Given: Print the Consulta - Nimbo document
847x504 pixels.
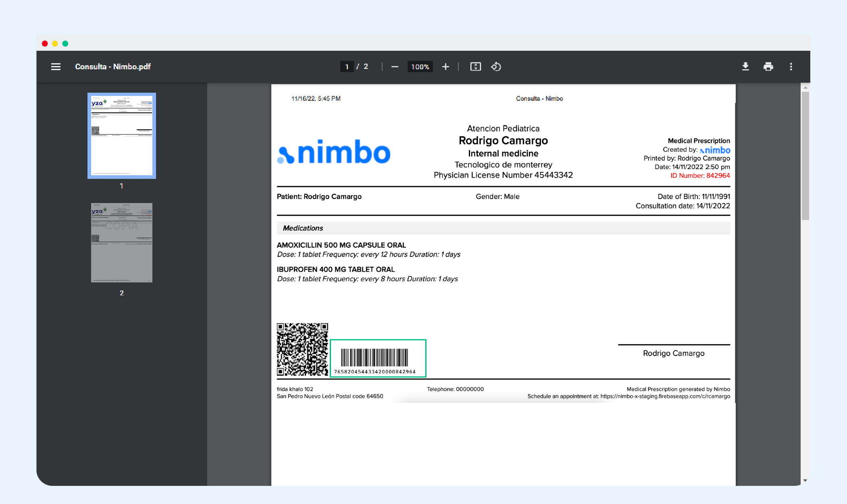Looking at the screenshot, I should click(x=768, y=66).
